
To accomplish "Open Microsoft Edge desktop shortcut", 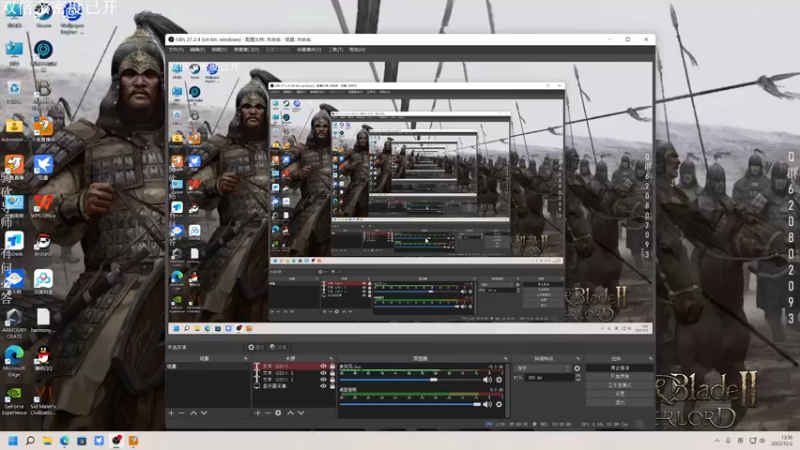I will pyautogui.click(x=14, y=361).
